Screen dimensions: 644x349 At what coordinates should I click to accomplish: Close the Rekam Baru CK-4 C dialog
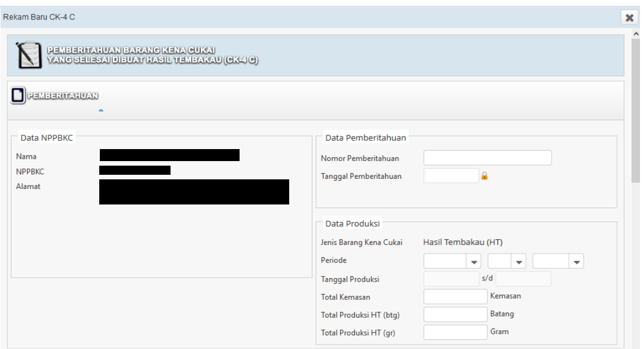coord(630,18)
